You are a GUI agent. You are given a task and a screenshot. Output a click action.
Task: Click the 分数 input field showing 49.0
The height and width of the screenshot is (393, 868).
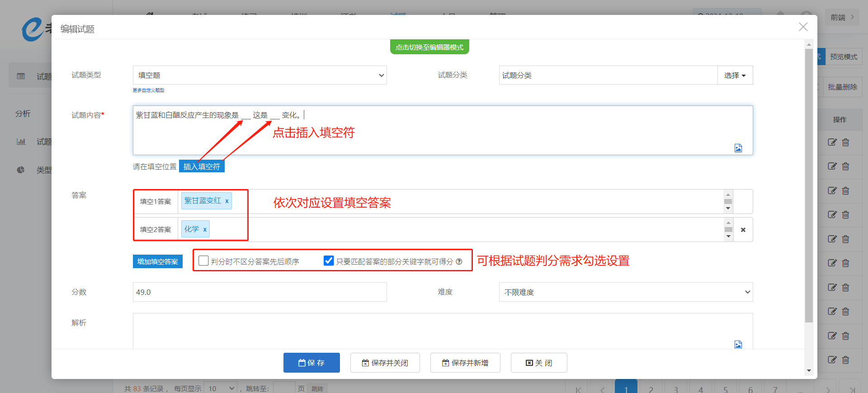coord(259,292)
